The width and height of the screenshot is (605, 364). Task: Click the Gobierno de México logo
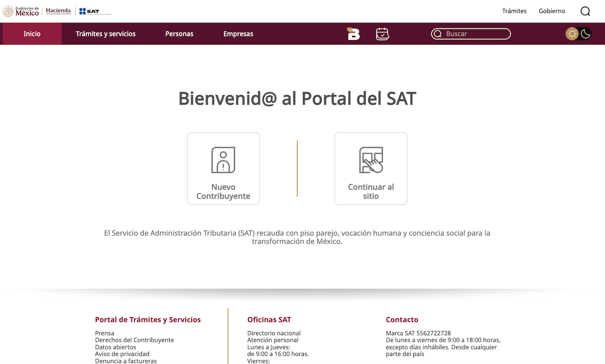(x=21, y=11)
